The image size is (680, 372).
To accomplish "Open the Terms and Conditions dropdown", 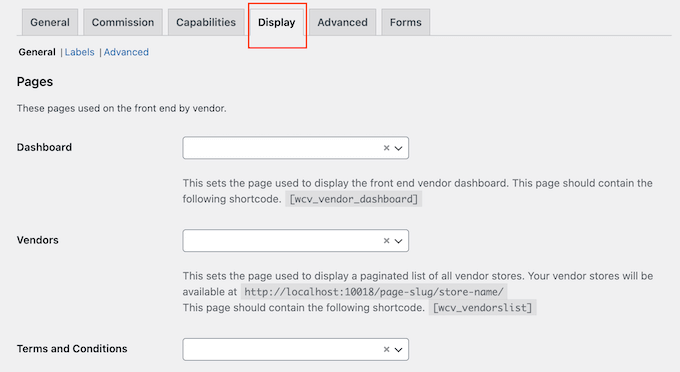I will pos(295,349).
